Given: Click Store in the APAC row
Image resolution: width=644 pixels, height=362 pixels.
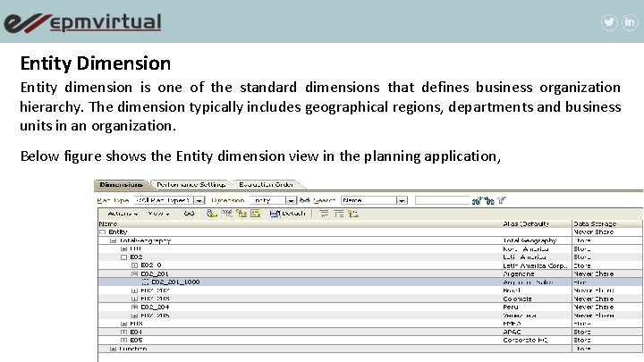Looking at the screenshot, I should pyautogui.click(x=582, y=332).
